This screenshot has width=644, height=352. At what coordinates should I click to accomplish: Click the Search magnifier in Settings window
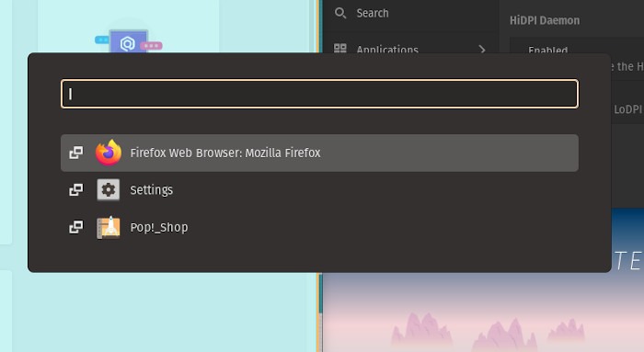pos(340,13)
